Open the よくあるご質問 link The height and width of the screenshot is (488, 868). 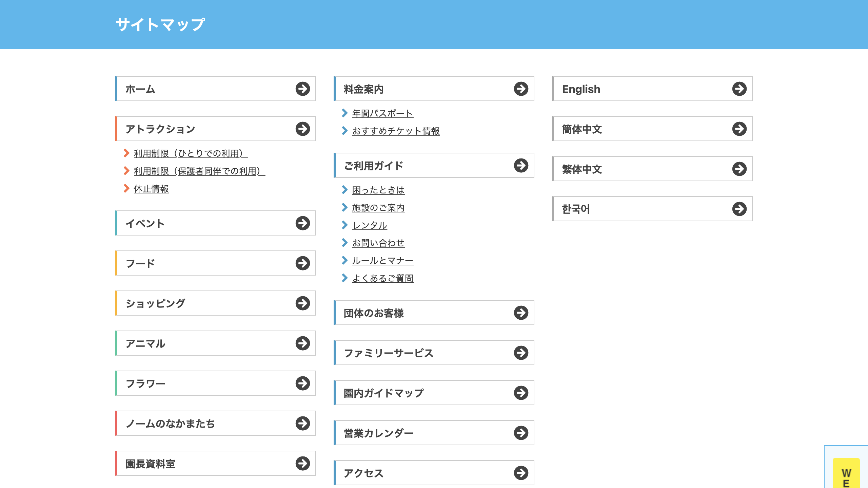[x=383, y=278]
